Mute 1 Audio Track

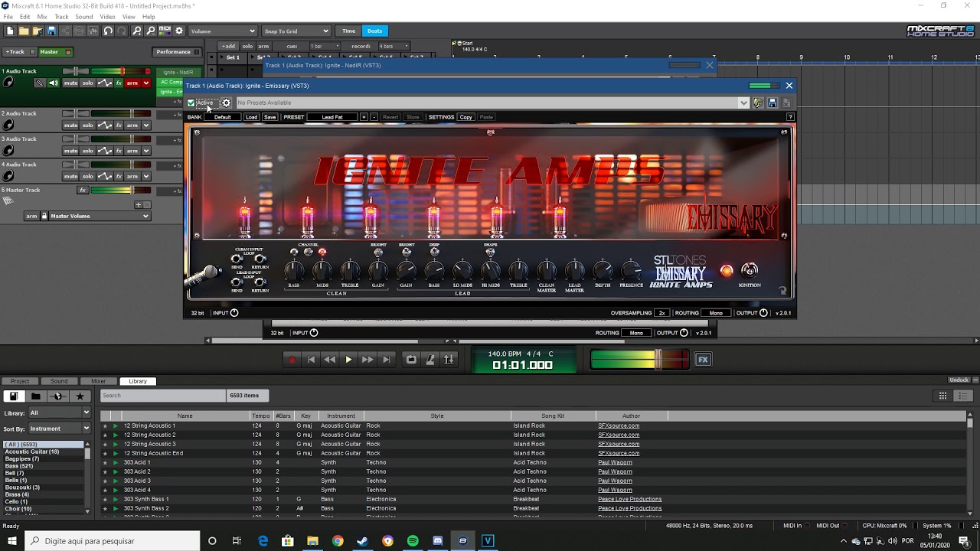(70, 83)
